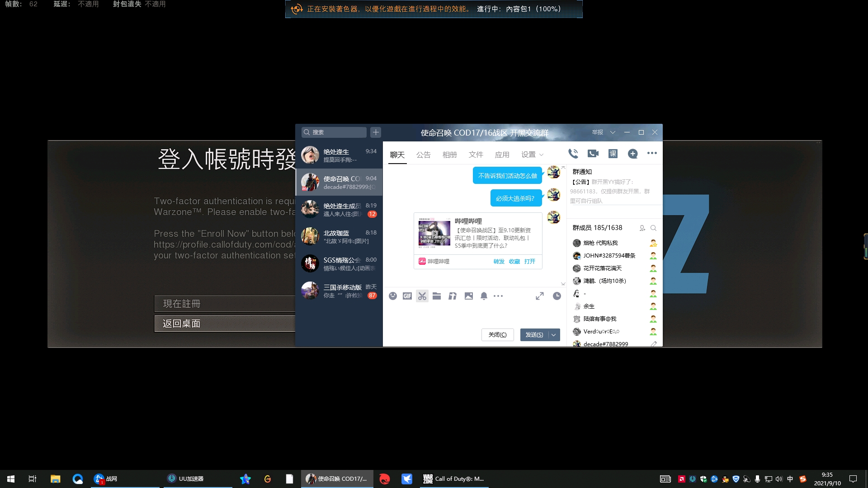Image resolution: width=868 pixels, height=488 pixels.
Task: Click the 举报 report link in title bar
Action: 598,132
